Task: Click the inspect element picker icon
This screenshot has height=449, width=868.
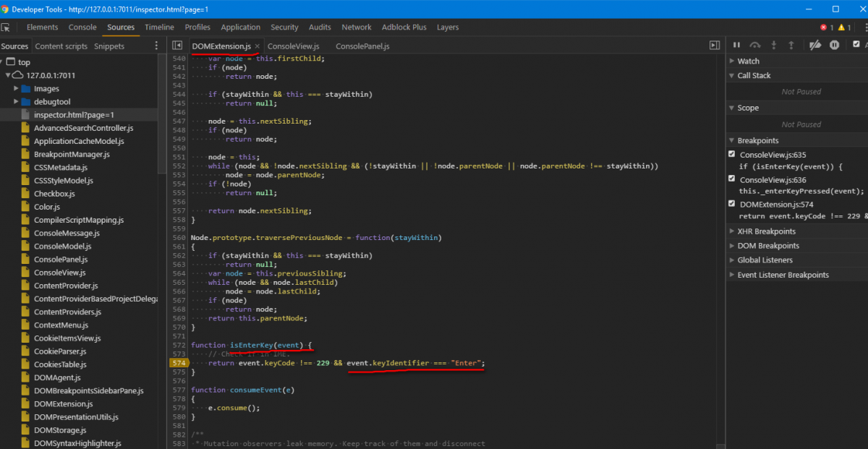Action: [x=6, y=27]
